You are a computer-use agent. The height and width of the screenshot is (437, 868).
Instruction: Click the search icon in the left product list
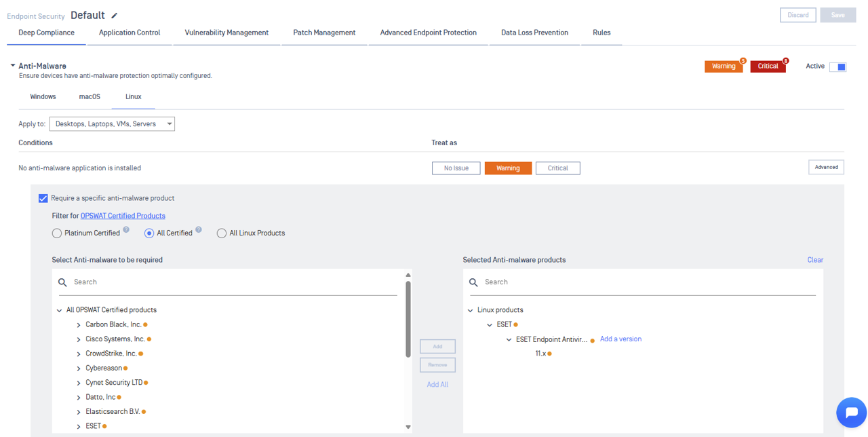(62, 282)
